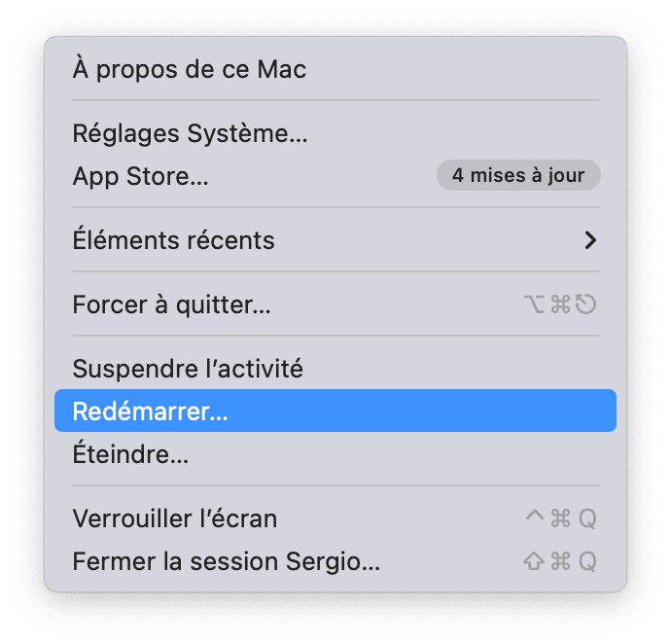Image resolution: width=671 pixels, height=644 pixels.
Task: Click the Command symbol beside Fermer la session
Action: coord(560,561)
